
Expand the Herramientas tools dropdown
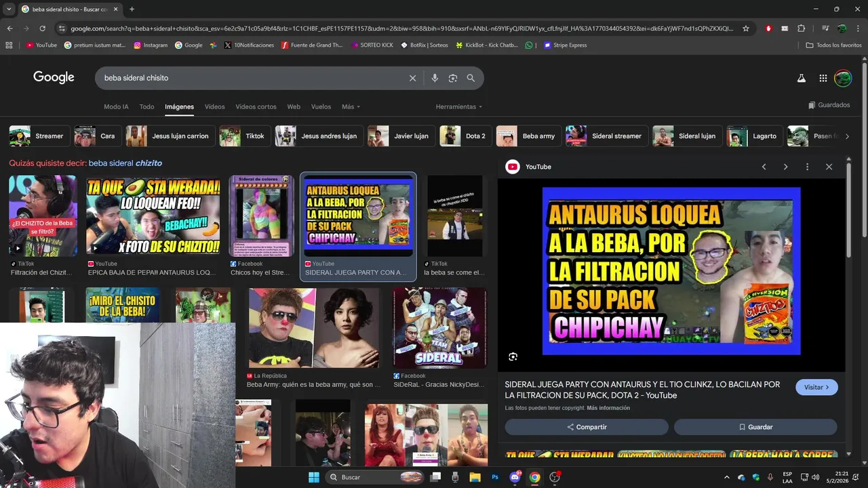click(459, 107)
